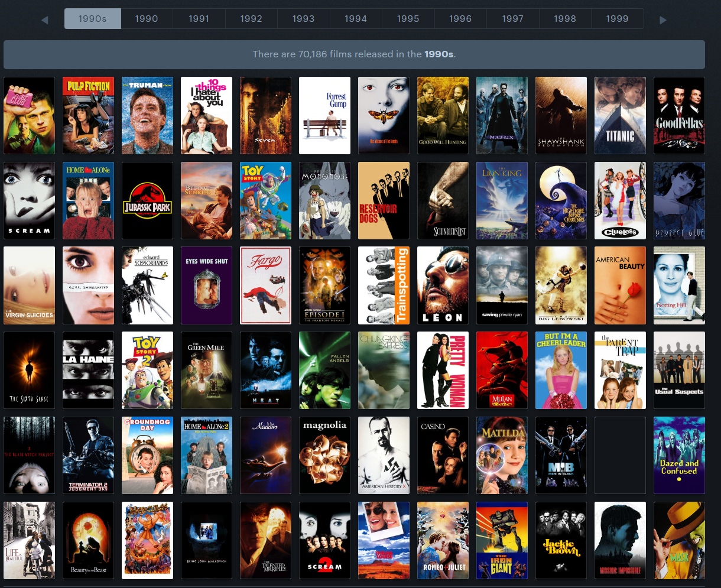The height and width of the screenshot is (588, 721).
Task: Open the first Toy Story poster
Action: (266, 201)
